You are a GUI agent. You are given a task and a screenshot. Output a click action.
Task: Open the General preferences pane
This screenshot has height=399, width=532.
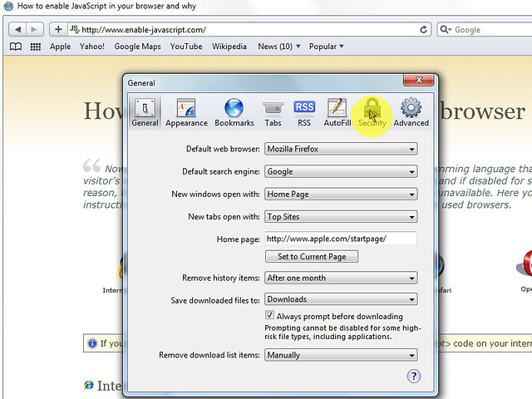pyautogui.click(x=145, y=112)
